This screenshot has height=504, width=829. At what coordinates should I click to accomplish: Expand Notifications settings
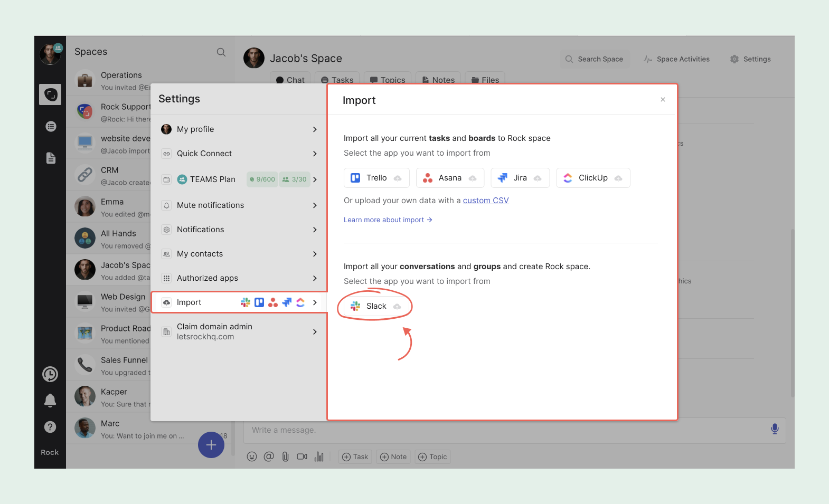[x=239, y=230]
